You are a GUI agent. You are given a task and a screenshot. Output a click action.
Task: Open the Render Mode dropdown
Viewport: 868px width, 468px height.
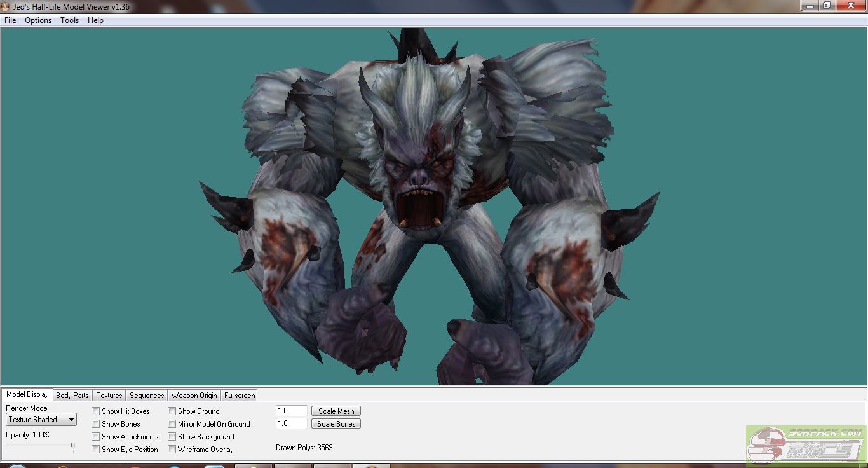click(41, 420)
